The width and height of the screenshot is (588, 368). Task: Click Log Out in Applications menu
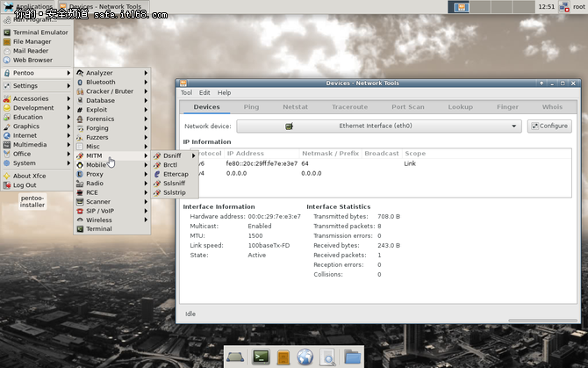(x=25, y=185)
